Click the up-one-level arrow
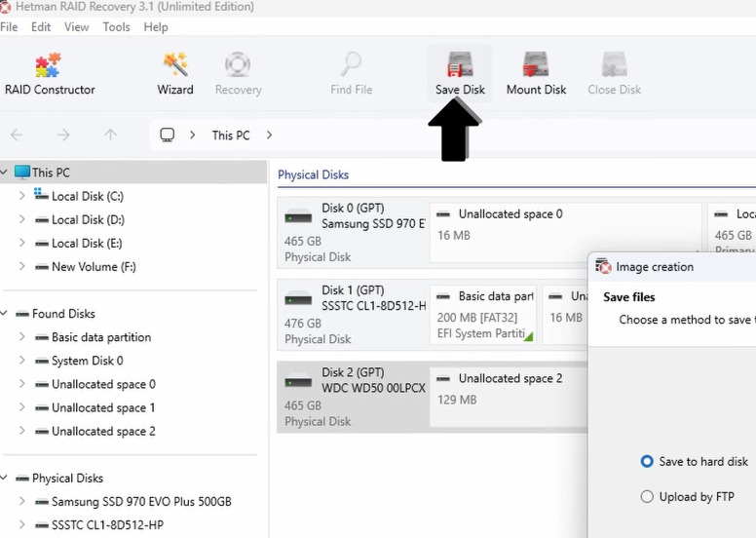756x538 pixels. pos(110,135)
